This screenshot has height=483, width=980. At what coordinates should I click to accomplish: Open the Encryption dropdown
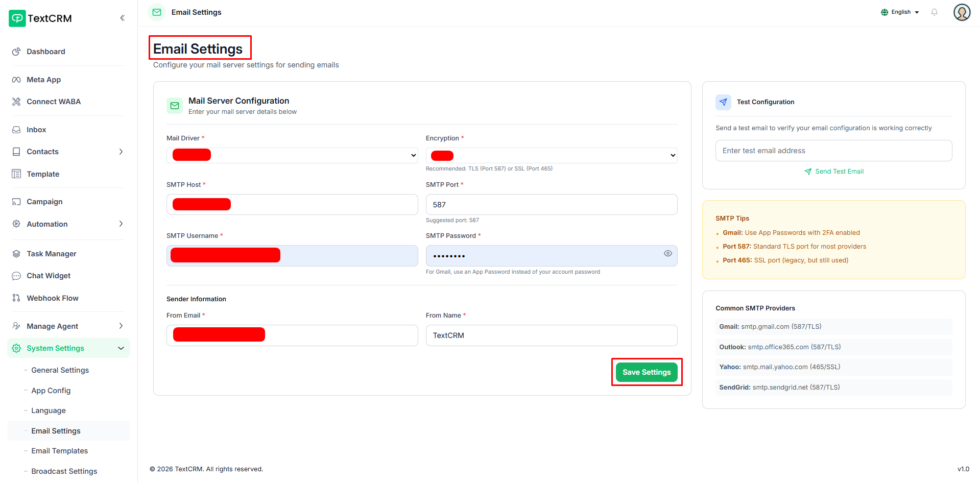tap(552, 155)
